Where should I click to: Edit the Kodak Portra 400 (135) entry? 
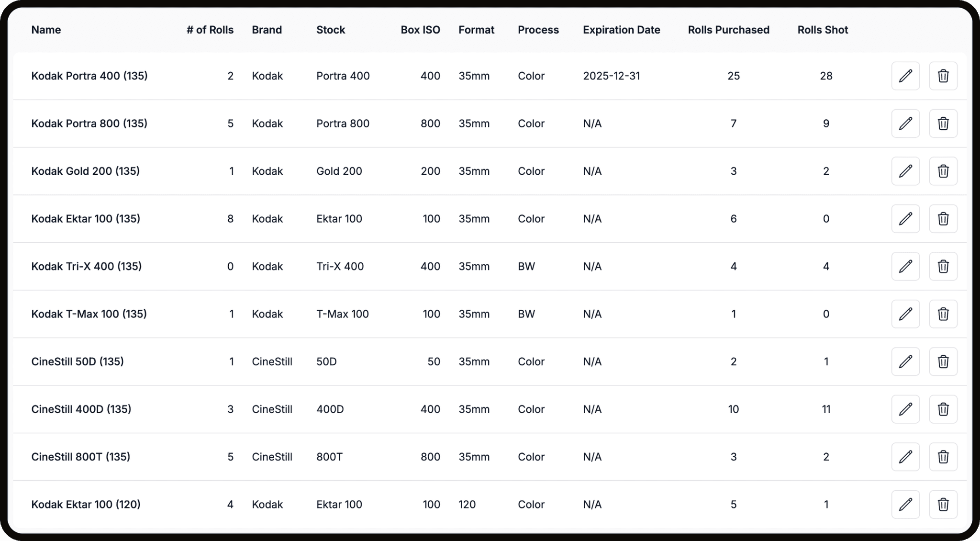pyautogui.click(x=905, y=76)
